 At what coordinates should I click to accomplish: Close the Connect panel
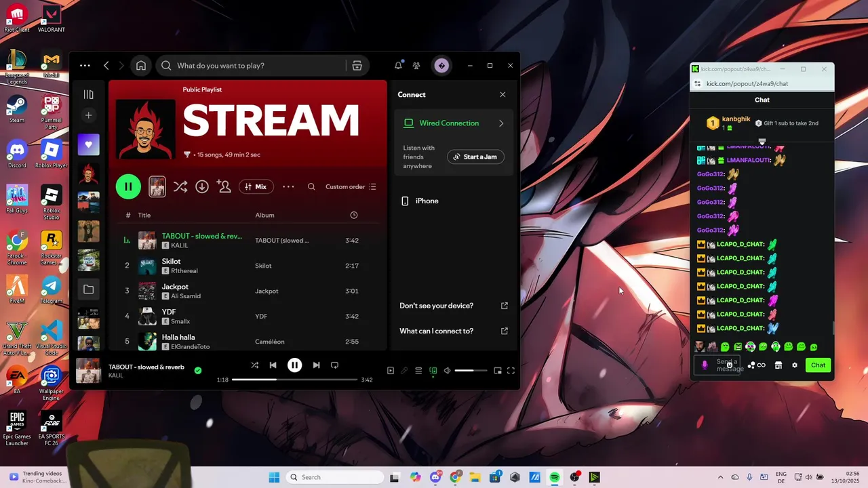coord(502,95)
